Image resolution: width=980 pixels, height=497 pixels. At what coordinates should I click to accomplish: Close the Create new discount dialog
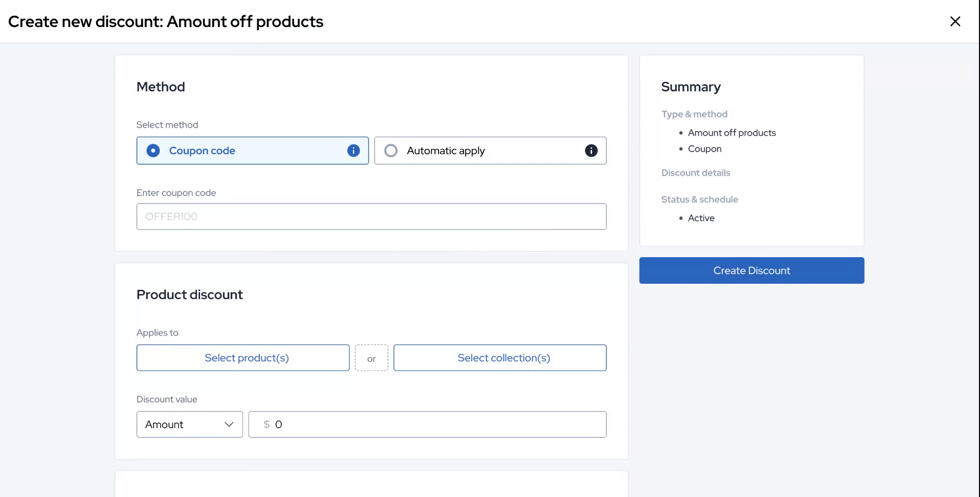[955, 21]
